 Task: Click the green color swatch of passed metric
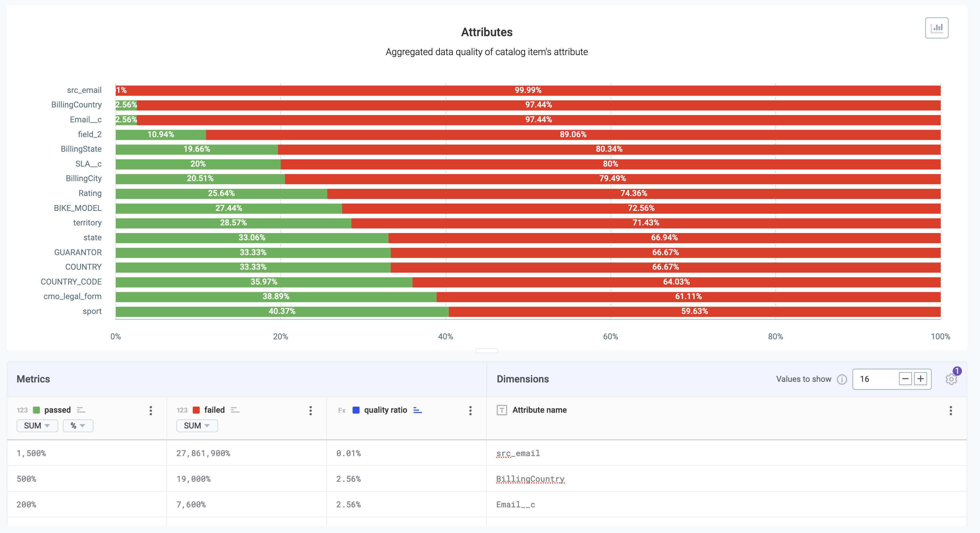tap(36, 410)
